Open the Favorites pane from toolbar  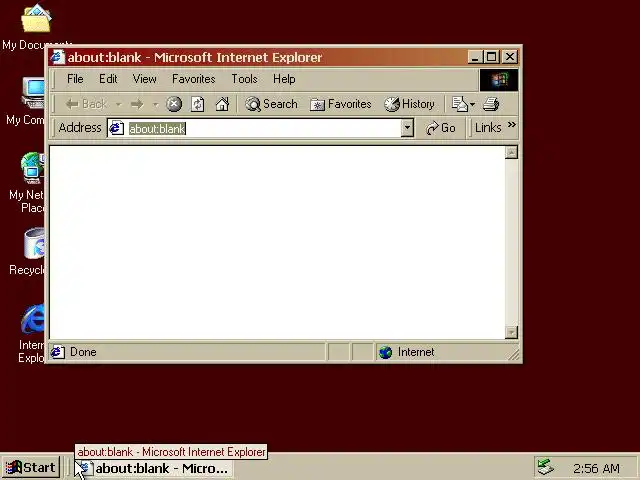pyautogui.click(x=340, y=104)
